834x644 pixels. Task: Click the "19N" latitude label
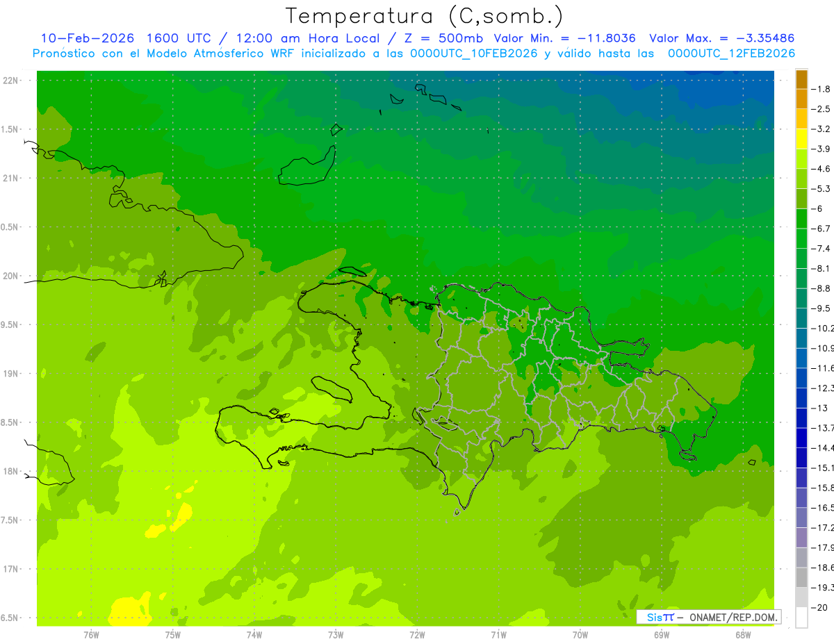(10, 374)
